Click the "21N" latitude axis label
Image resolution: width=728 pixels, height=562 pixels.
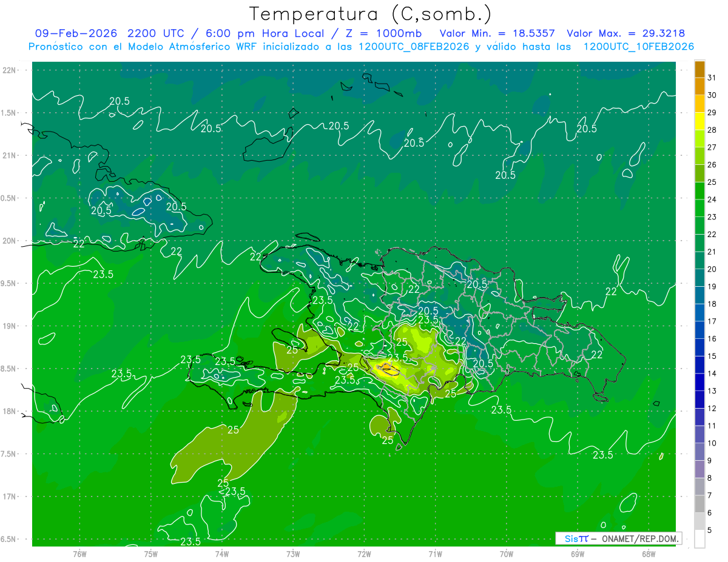[x=9, y=155]
